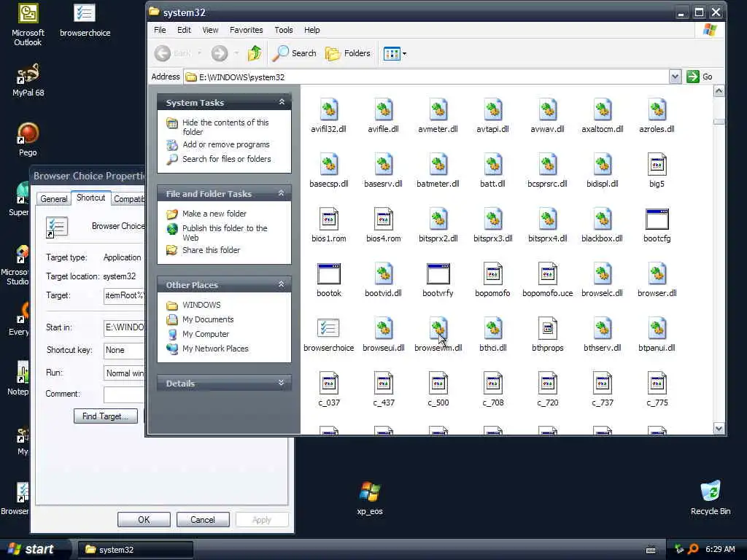Click the Forward navigation arrow

[219, 53]
